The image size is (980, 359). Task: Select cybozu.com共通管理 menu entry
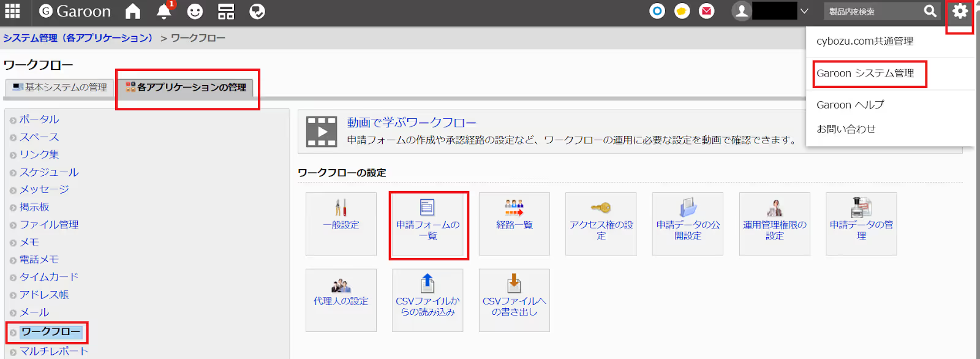(865, 41)
